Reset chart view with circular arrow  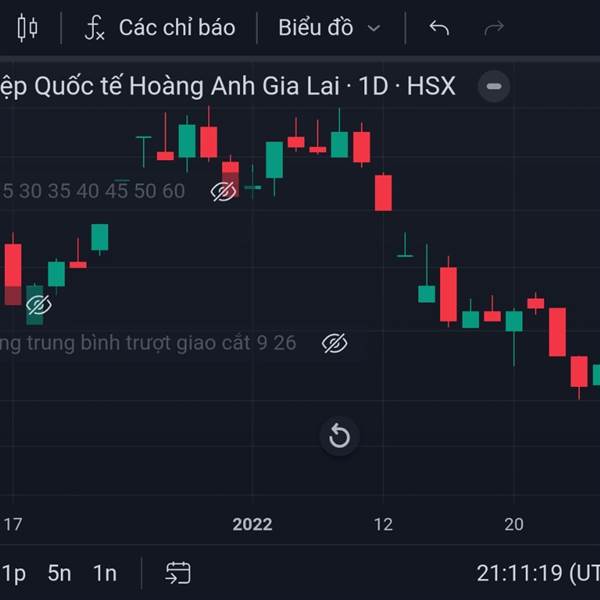[x=339, y=436]
